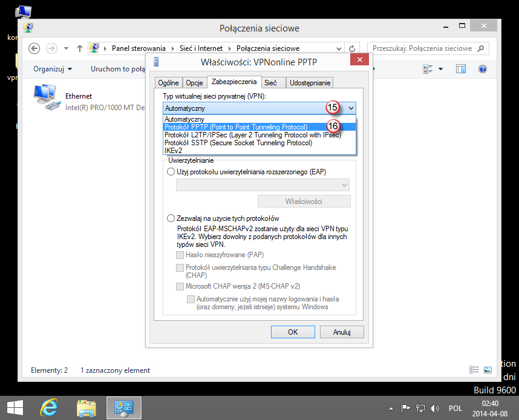Select the Ethernet connection name
Viewport: 519px width, 420px height.
pos(79,96)
